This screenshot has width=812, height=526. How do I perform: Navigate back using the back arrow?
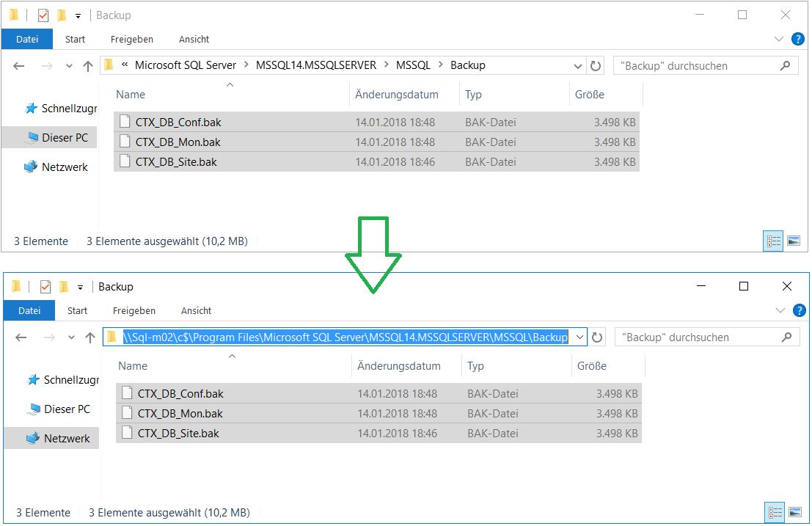(18, 65)
